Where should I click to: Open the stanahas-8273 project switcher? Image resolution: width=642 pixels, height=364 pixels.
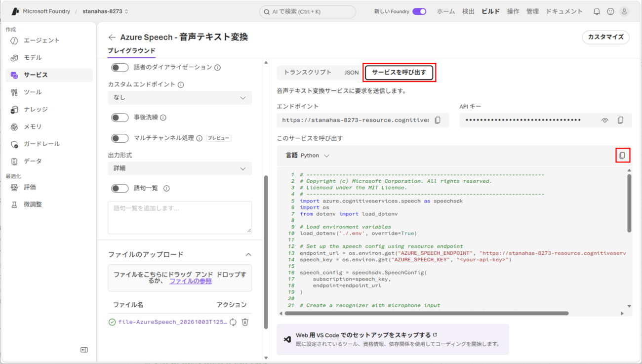[x=105, y=11]
